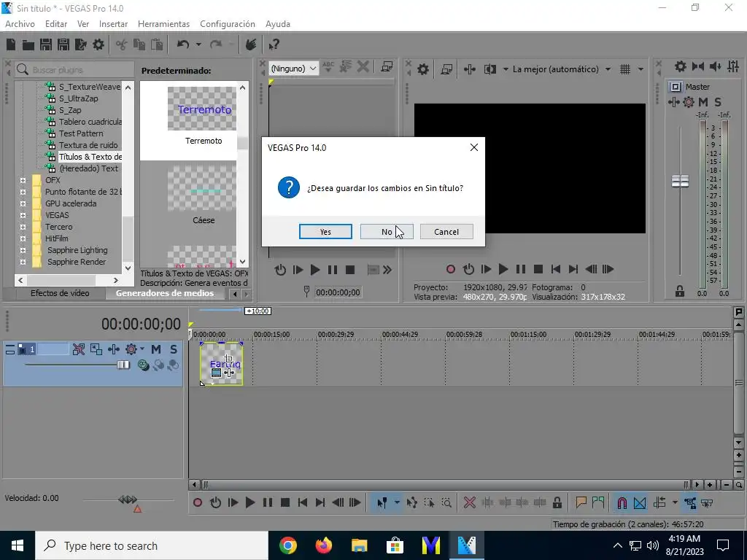Open the Archivo menu

20,24
